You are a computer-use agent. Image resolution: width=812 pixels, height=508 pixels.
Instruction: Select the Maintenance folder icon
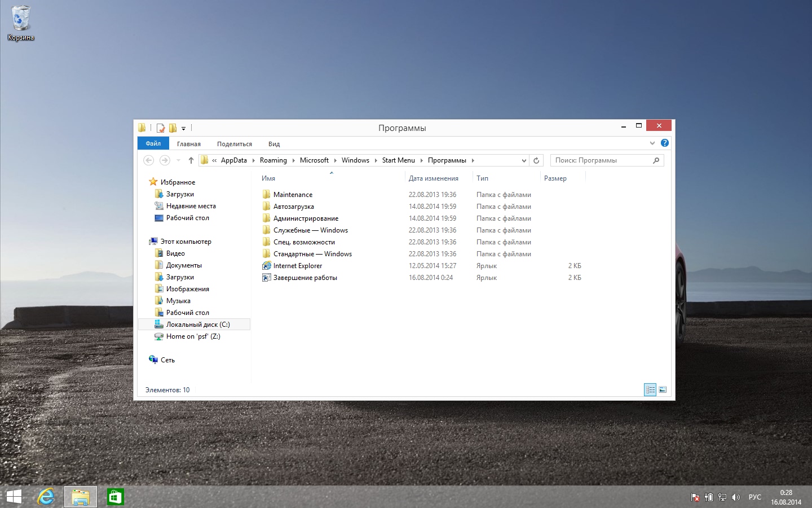tap(267, 194)
